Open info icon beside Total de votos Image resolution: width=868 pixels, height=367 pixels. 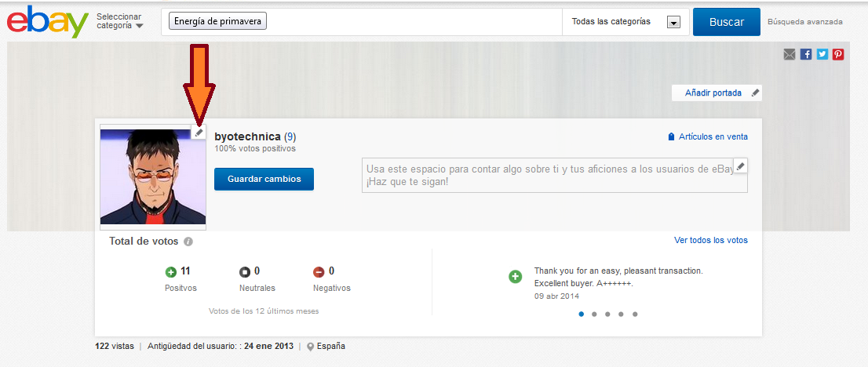188,242
